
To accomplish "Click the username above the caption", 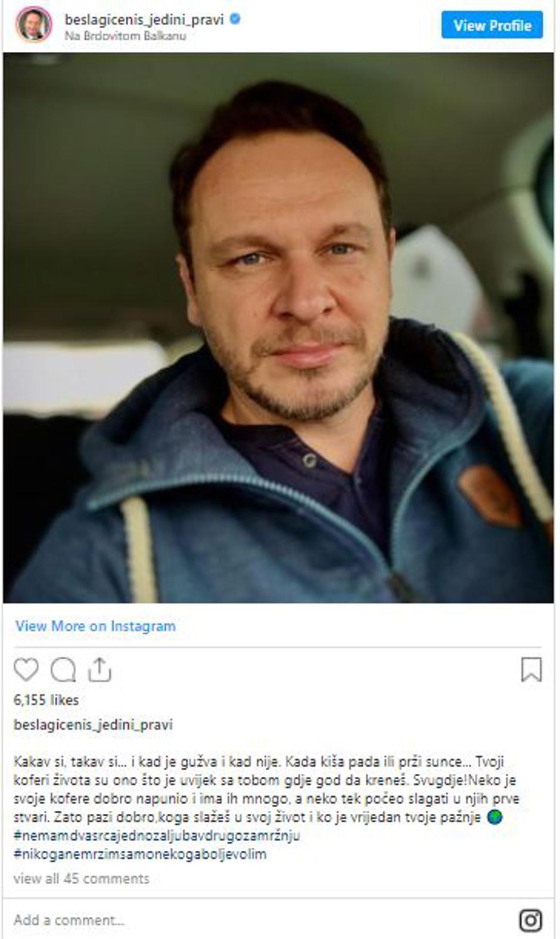I will [x=93, y=724].
